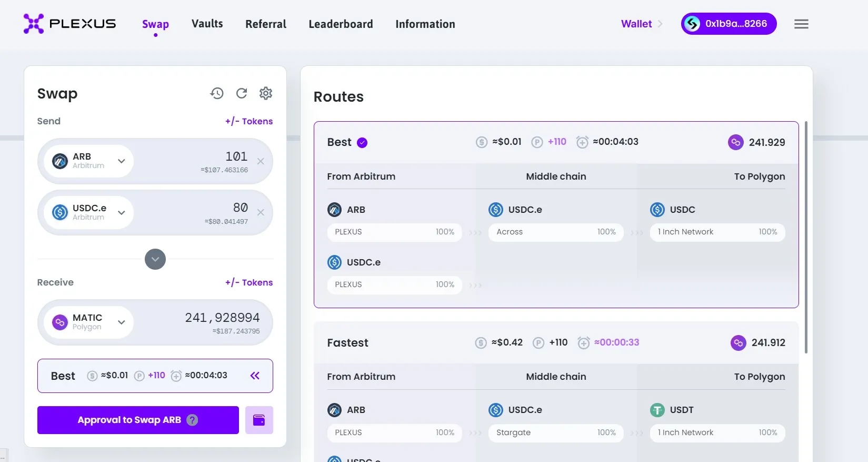Click USDT token icon in Fastest route
Image resolution: width=868 pixels, height=462 pixels.
(657, 410)
